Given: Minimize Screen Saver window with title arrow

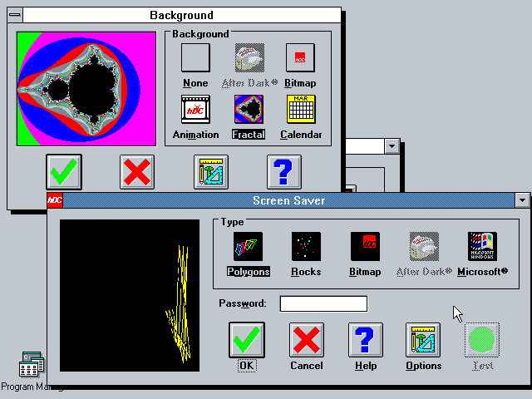Looking at the screenshot, I should pyautogui.click(x=523, y=200).
